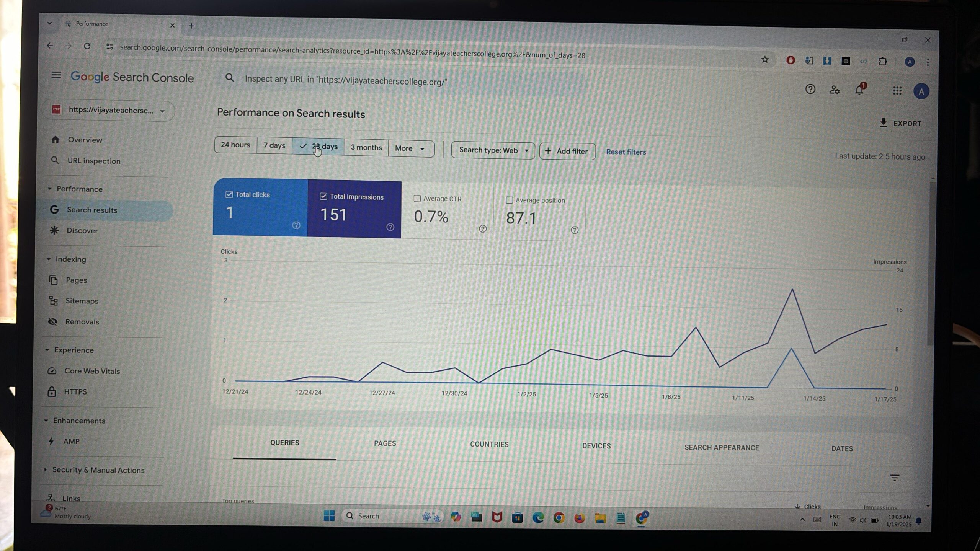The height and width of the screenshot is (551, 980).
Task: Click the filter rows icon above queries table
Action: 895,478
